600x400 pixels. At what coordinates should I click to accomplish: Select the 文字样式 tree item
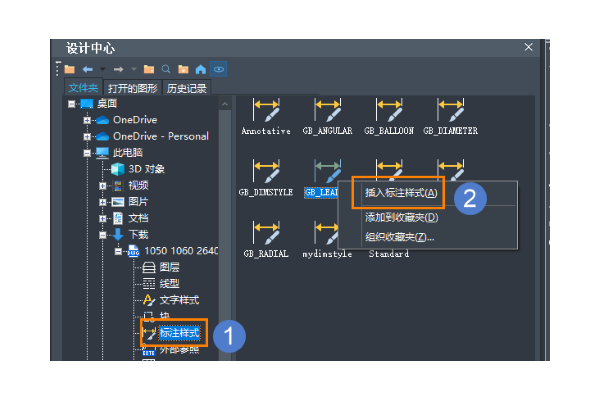(x=179, y=300)
